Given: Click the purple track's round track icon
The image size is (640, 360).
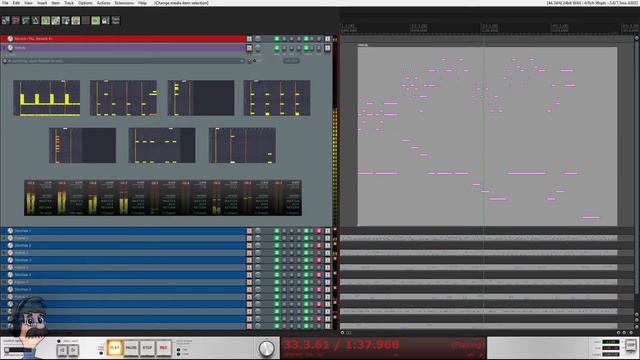Looking at the screenshot, I should 10,48.
